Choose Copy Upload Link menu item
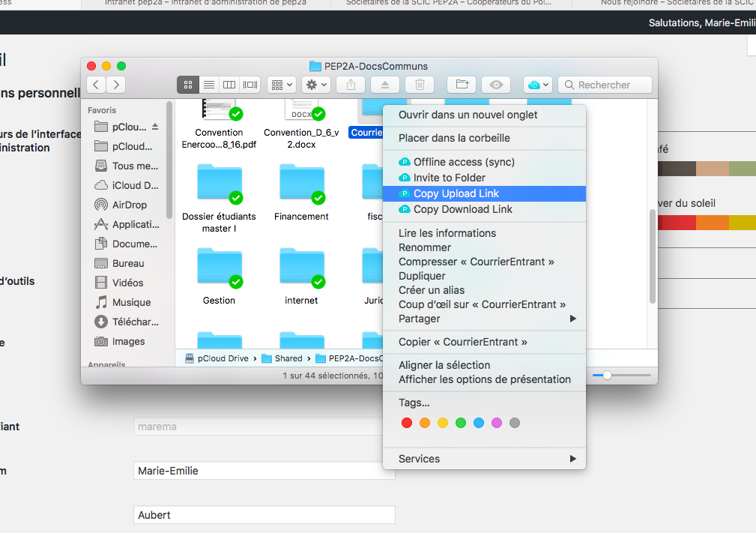The height and width of the screenshot is (533, 756). click(x=456, y=193)
